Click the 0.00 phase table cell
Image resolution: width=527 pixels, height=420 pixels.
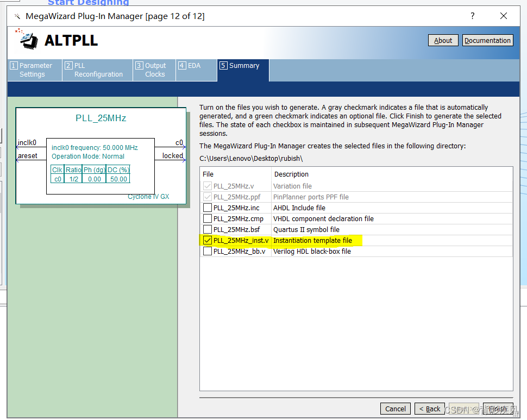[95, 179]
